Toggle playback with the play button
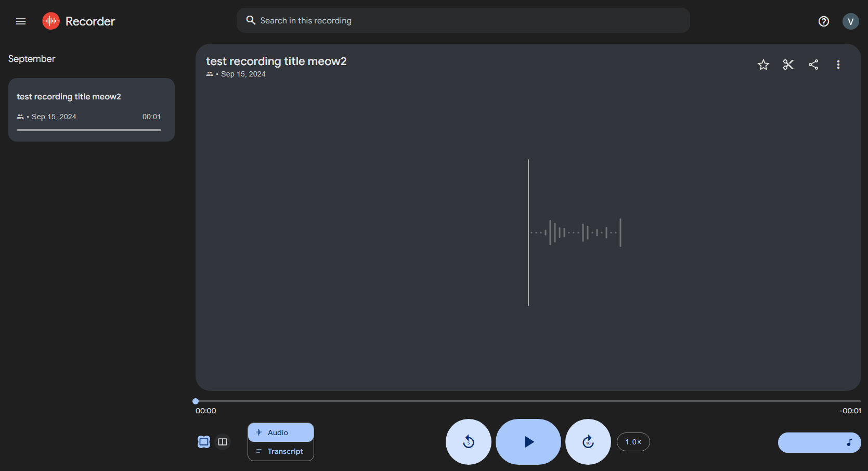The image size is (868, 471). 528,442
